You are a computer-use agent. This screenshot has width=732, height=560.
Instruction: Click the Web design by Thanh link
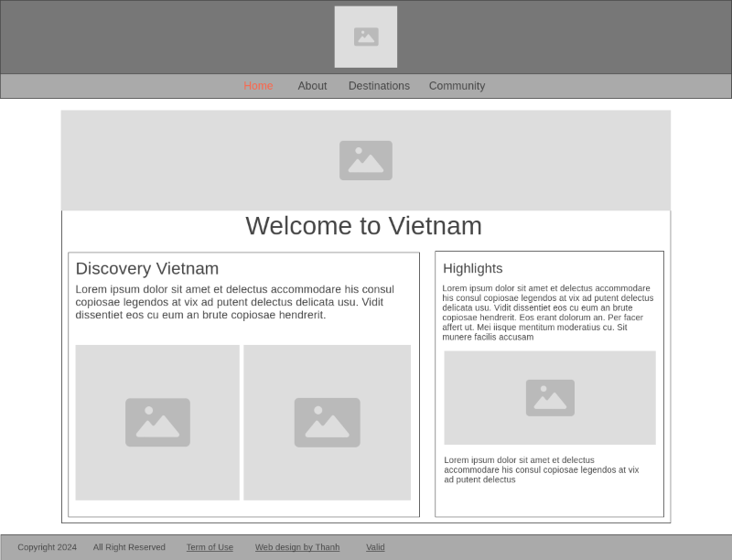coord(297,546)
